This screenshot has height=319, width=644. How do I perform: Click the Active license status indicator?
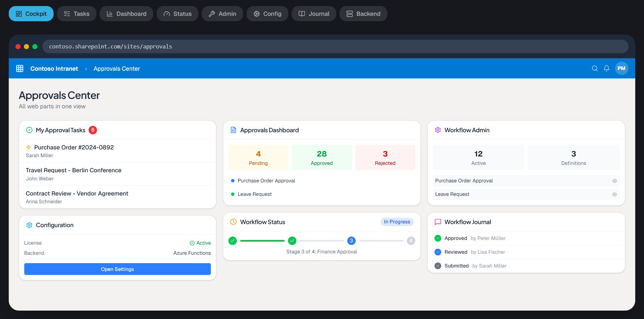coord(200,243)
